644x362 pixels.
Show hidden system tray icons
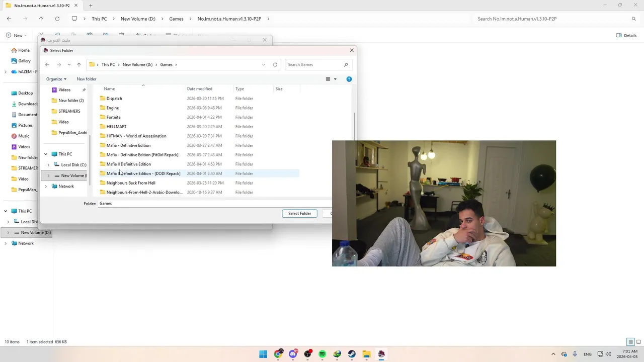(x=553, y=354)
